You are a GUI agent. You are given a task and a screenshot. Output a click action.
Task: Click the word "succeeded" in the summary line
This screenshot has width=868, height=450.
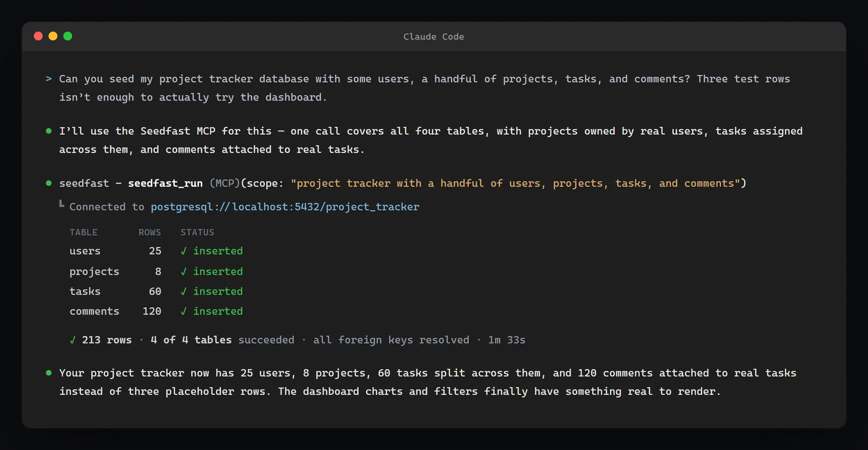click(266, 340)
